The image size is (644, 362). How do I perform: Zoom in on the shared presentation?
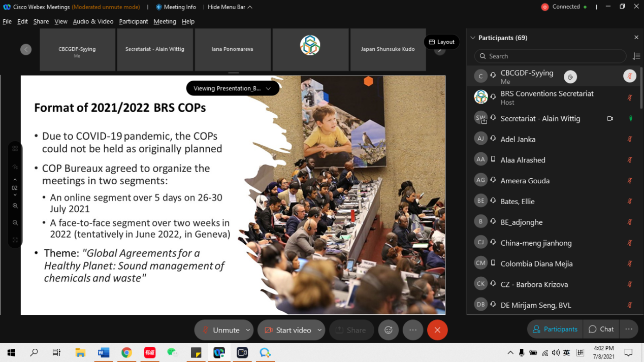click(15, 206)
